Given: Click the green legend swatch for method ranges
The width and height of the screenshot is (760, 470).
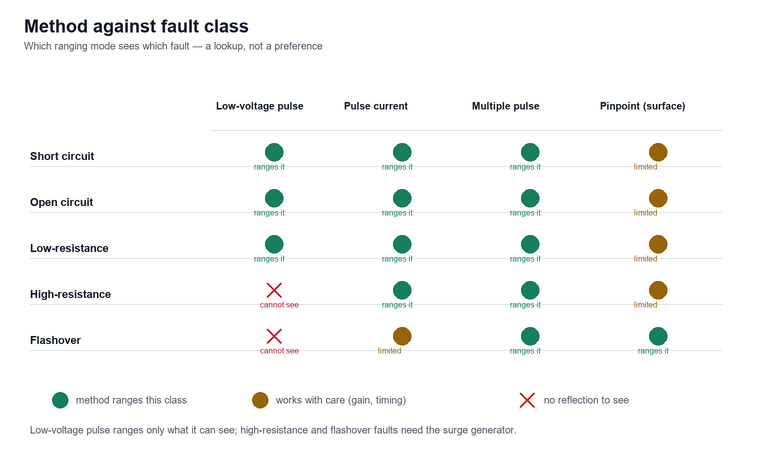Looking at the screenshot, I should point(60,400).
